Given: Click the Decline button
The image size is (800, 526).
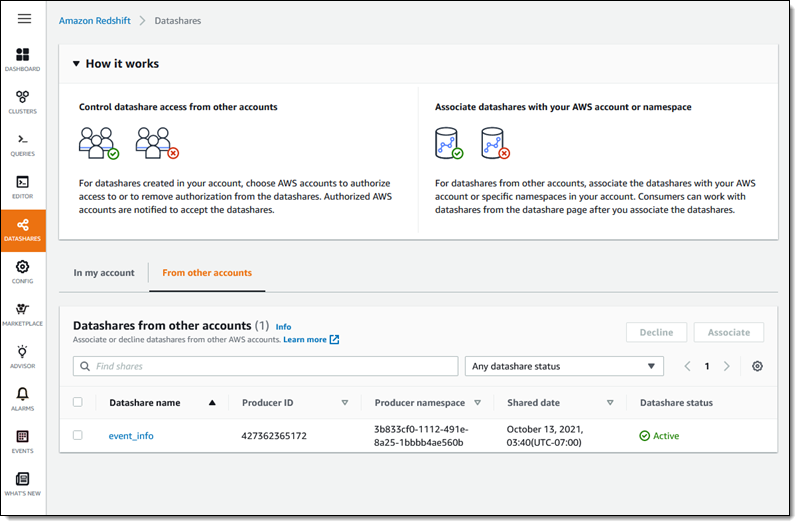Looking at the screenshot, I should point(656,332).
